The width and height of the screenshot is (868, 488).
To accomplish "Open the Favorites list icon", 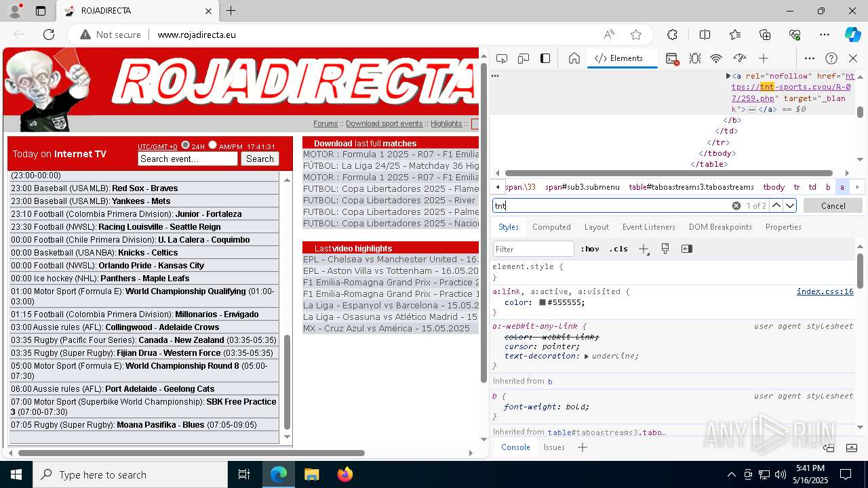I will [x=735, y=35].
